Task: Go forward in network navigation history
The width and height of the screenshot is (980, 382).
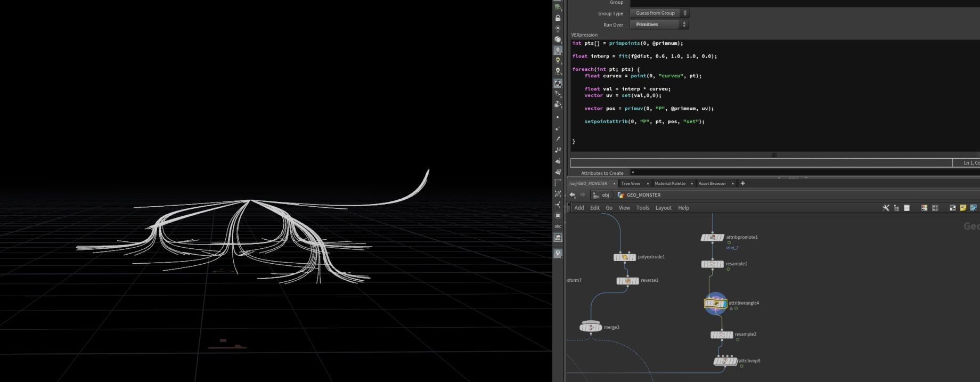Action: pos(583,195)
